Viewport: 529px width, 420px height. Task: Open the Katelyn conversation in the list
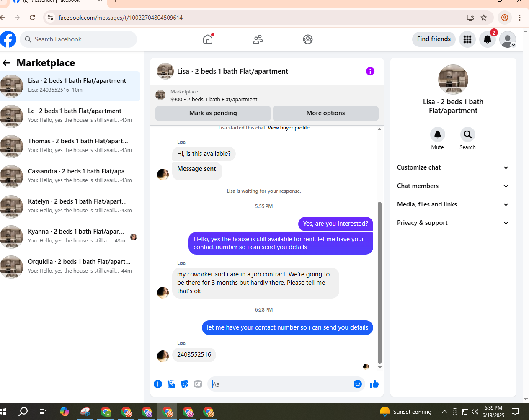coord(70,207)
